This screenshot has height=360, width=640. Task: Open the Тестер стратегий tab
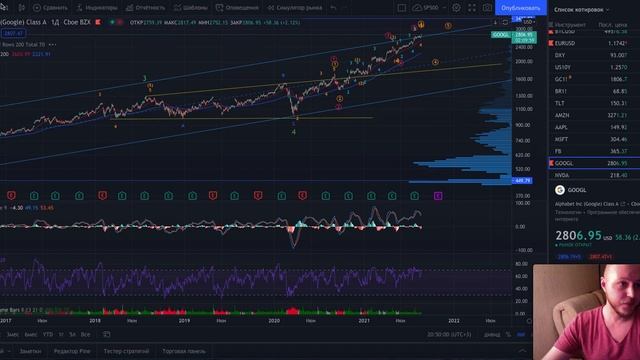tap(126, 351)
